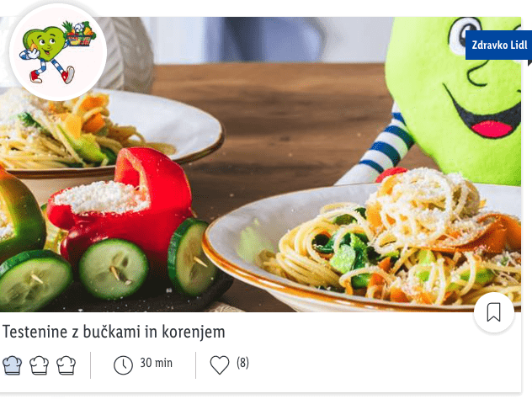Click the grated cheese inside red pepper
Viewport: 532px width, 399px height.
102,198
